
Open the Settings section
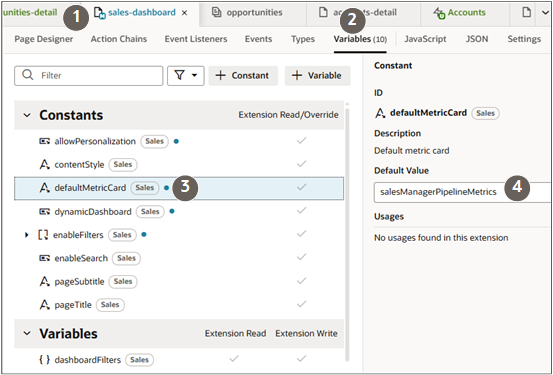(524, 39)
